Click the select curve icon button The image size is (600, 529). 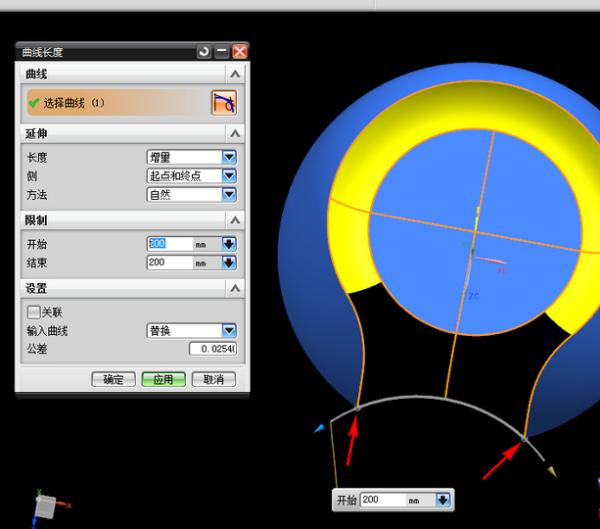click(223, 102)
